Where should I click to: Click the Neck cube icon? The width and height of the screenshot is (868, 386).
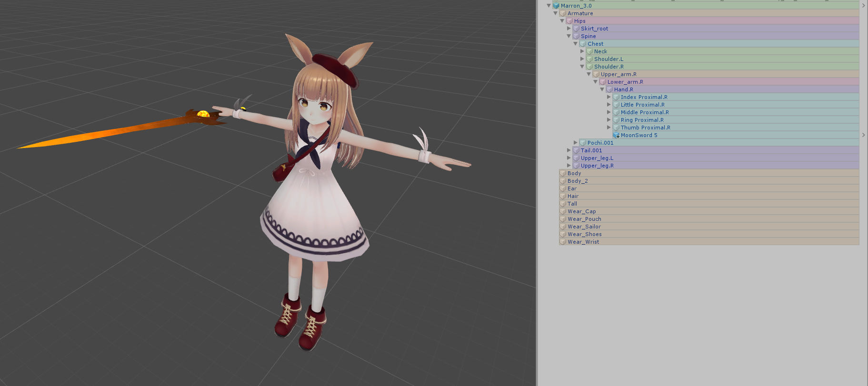point(589,51)
